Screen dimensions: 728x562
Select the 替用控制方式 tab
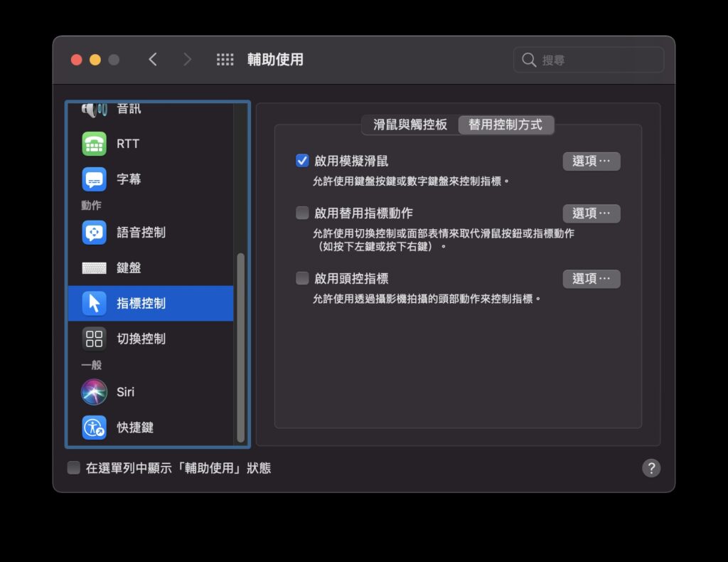[506, 124]
